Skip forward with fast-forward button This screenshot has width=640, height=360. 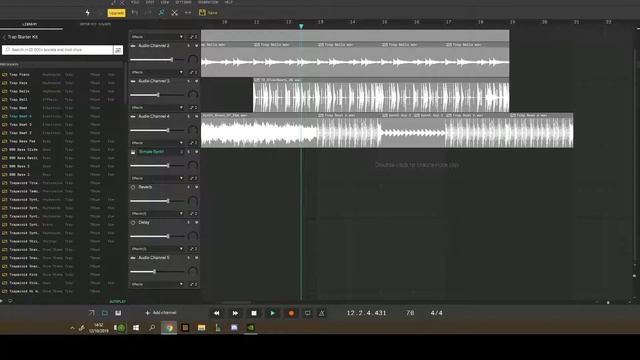(x=235, y=313)
